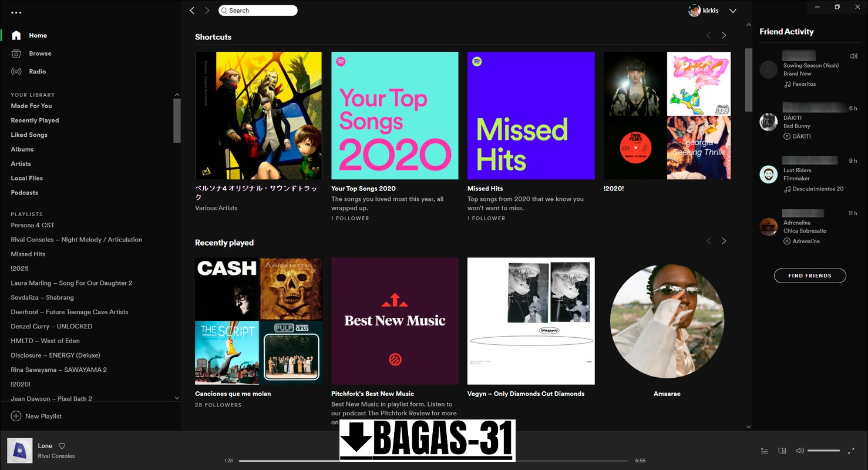Click the kirkis profile avatar
Viewport: 868px width, 470px height.
coord(694,11)
